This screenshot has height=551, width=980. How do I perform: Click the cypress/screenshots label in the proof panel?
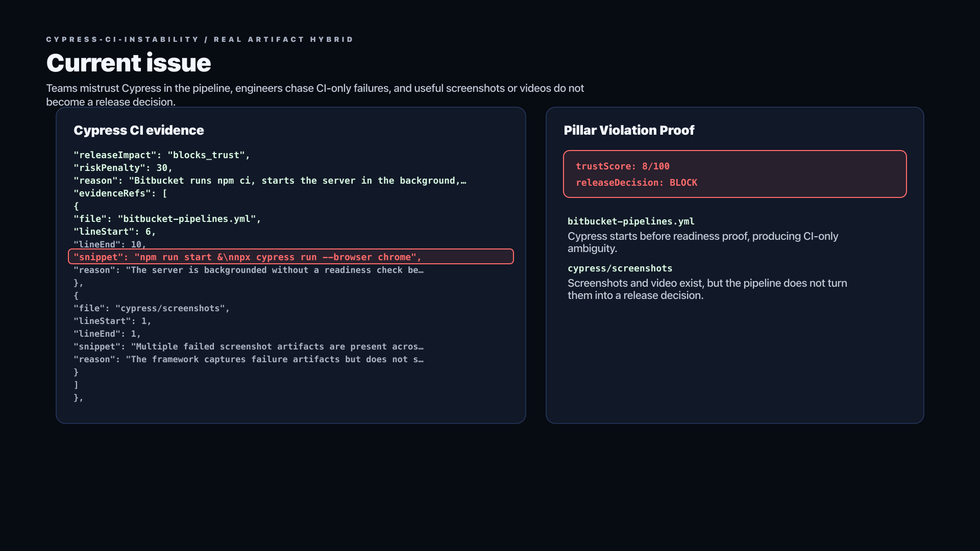point(620,268)
